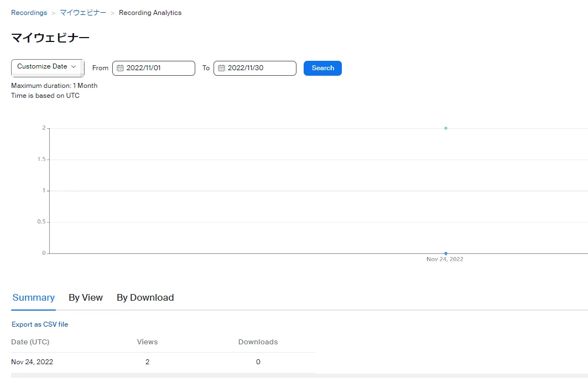Go to マイウェビナー breadcrumb link
588x388 pixels.
(83, 13)
